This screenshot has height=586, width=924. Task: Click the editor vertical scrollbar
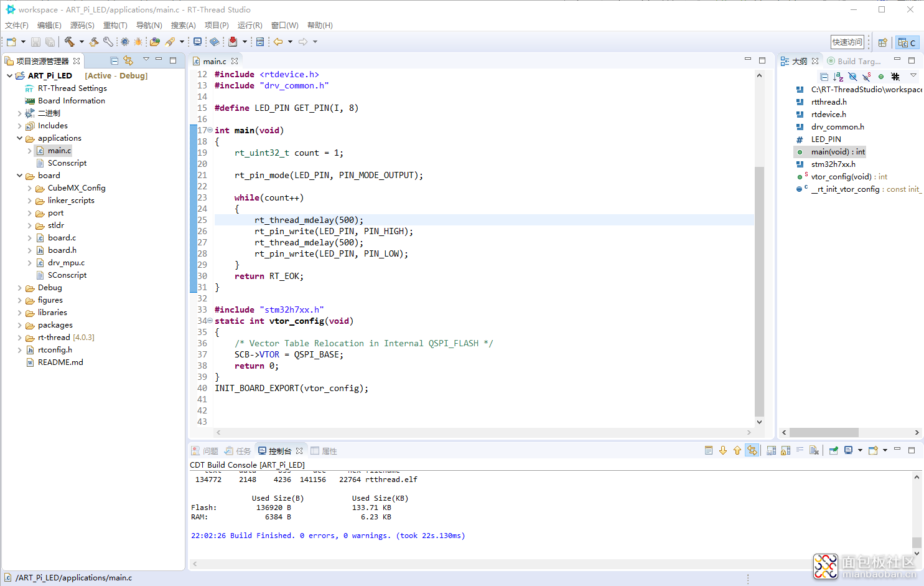click(x=759, y=291)
